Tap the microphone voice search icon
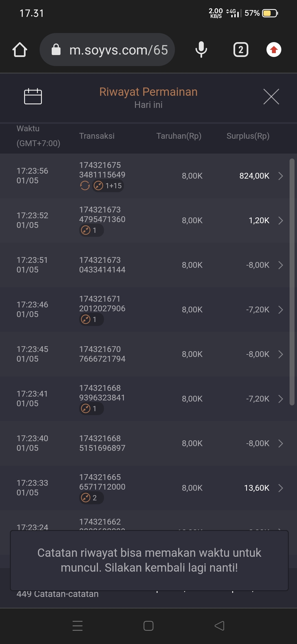Viewport: 297px width, 644px height. coord(201,50)
